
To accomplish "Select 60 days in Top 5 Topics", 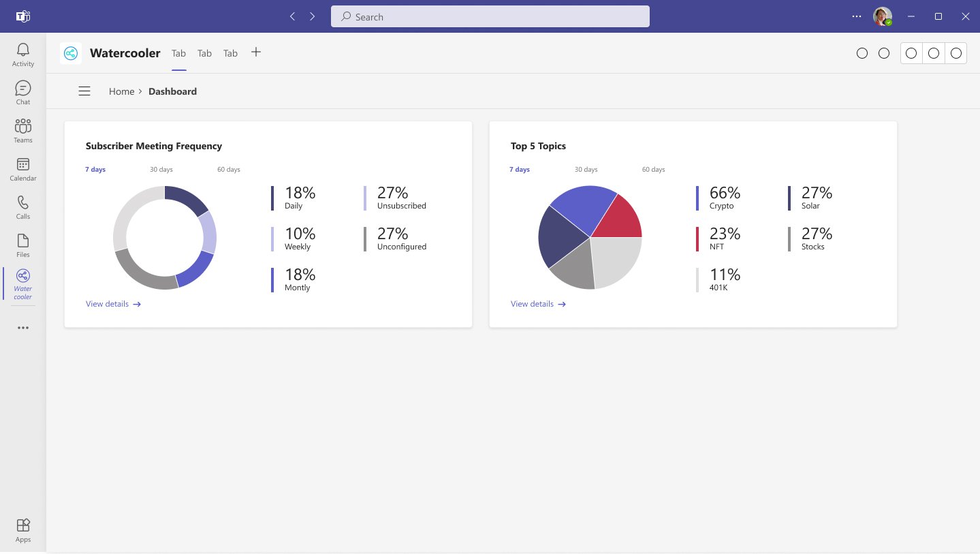I will tap(654, 170).
